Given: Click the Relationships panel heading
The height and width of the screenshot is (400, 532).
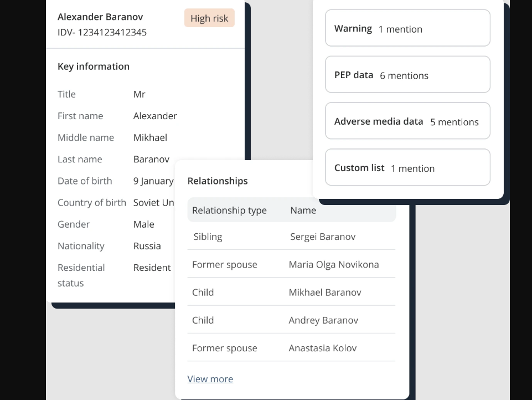Looking at the screenshot, I should click(218, 181).
